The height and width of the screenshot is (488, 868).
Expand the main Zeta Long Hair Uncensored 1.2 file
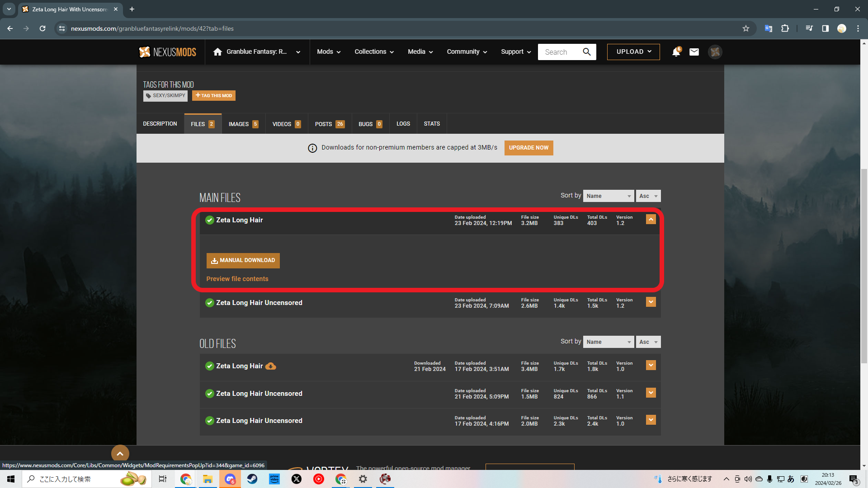651,302
